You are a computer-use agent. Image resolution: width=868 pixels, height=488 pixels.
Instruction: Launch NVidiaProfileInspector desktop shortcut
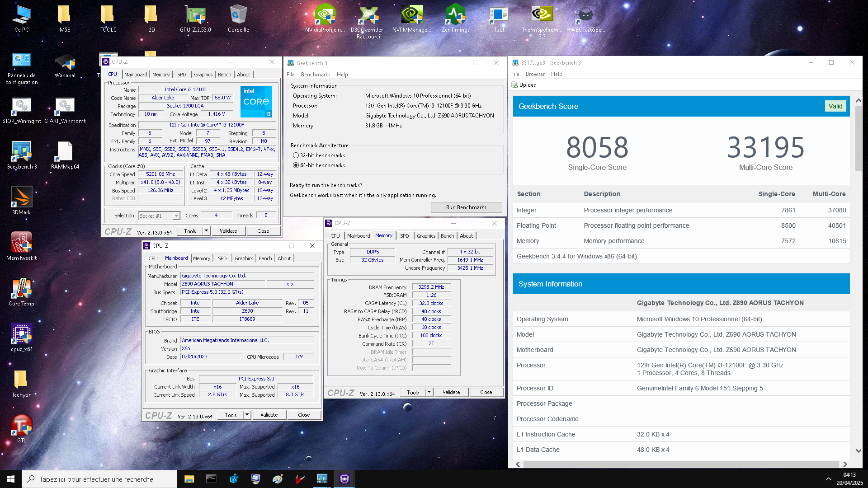[325, 18]
